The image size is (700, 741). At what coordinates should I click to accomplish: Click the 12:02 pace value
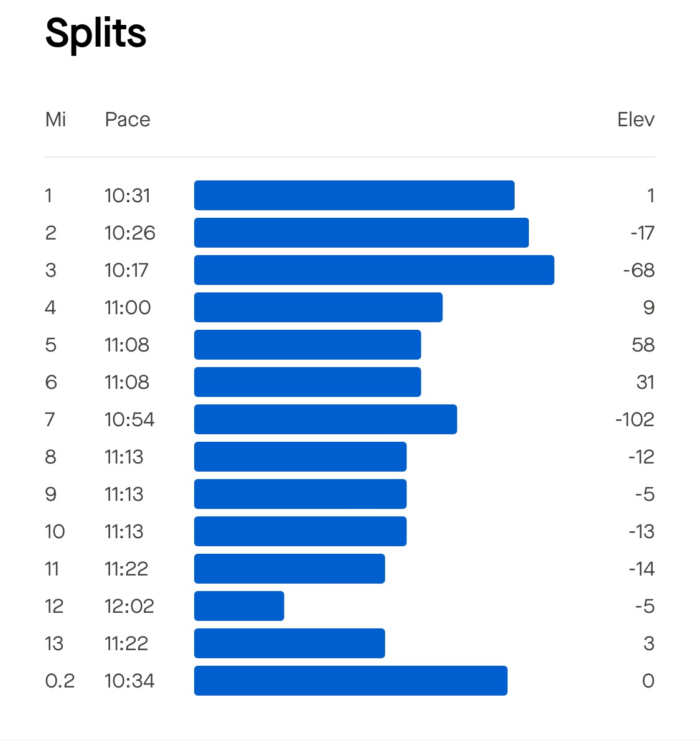[x=129, y=606]
